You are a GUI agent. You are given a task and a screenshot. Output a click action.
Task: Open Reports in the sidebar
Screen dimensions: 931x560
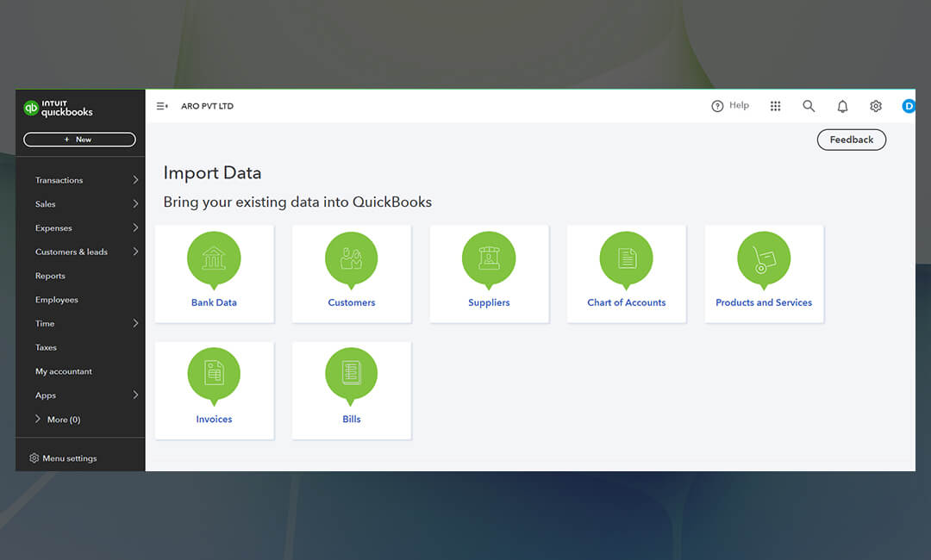click(x=50, y=277)
